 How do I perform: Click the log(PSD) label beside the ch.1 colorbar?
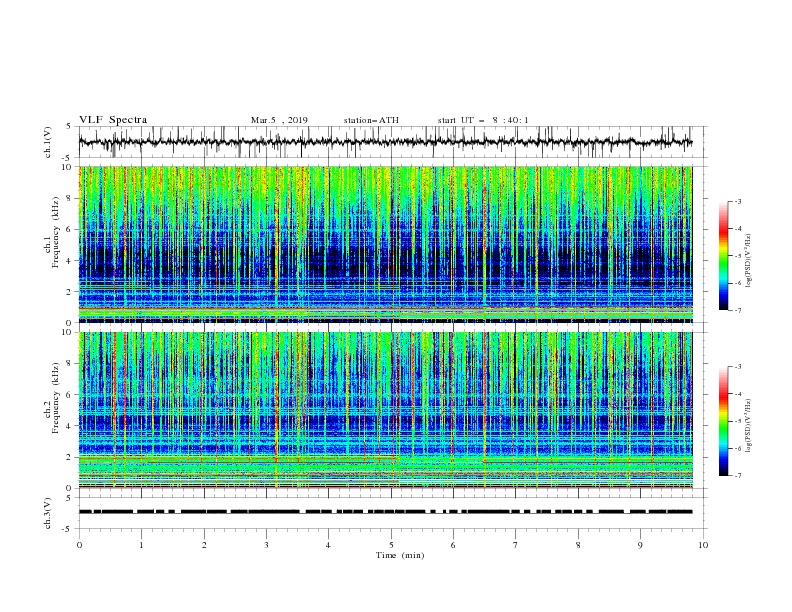[749, 261]
